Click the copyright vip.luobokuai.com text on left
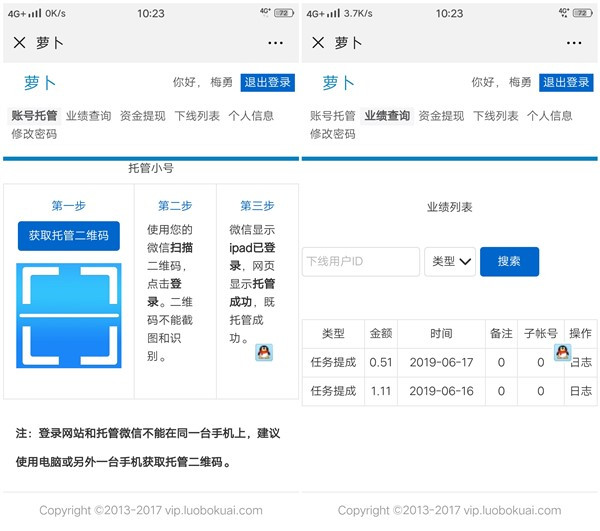The width and height of the screenshot is (600, 531). [151, 510]
